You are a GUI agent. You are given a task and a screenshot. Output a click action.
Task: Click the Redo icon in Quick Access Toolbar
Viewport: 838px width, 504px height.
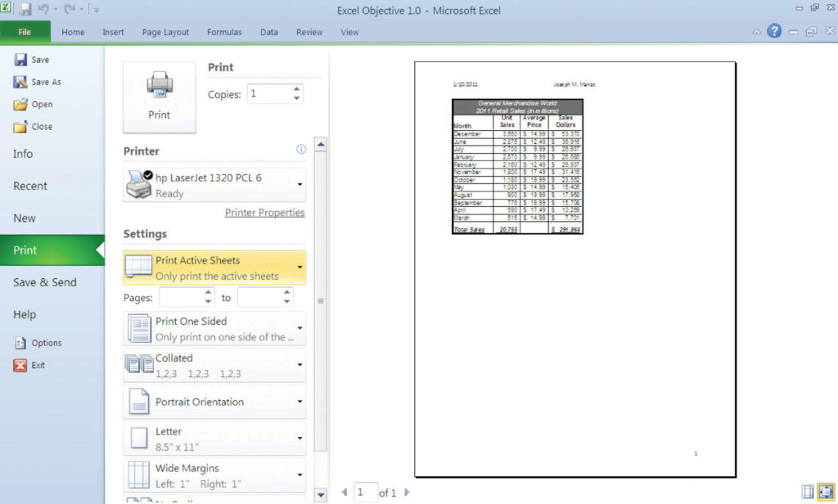coord(70,9)
